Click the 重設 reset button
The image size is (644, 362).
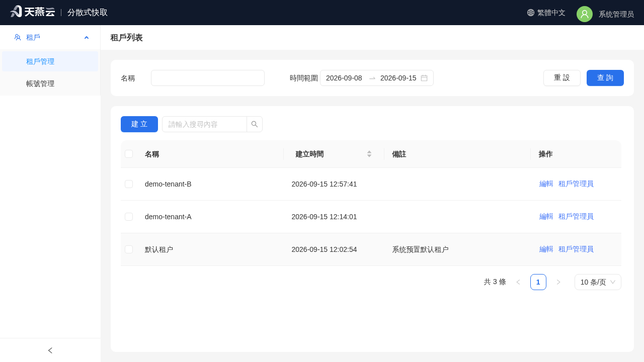pos(562,78)
